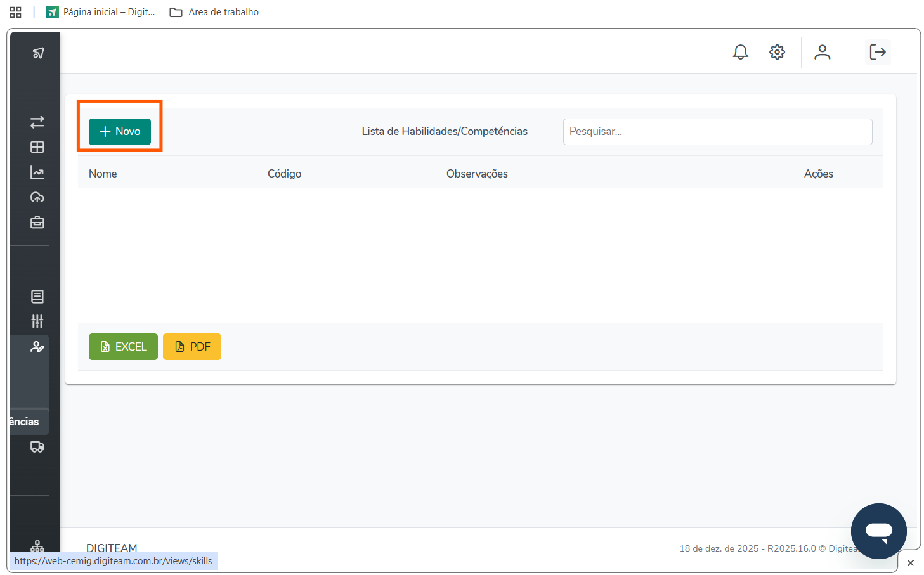Open the document list sidebar icon
This screenshot has height=575, width=924.
37,296
